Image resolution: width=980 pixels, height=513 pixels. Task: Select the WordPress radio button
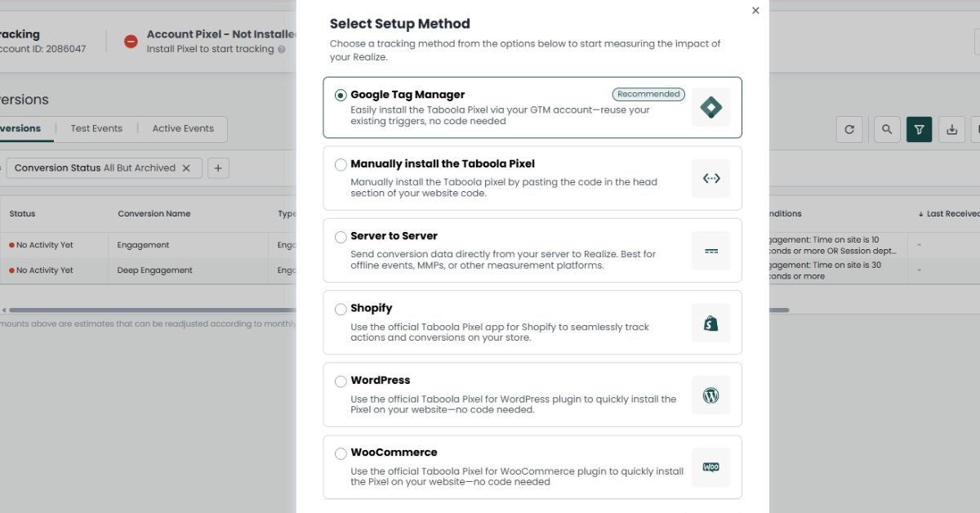pos(341,381)
